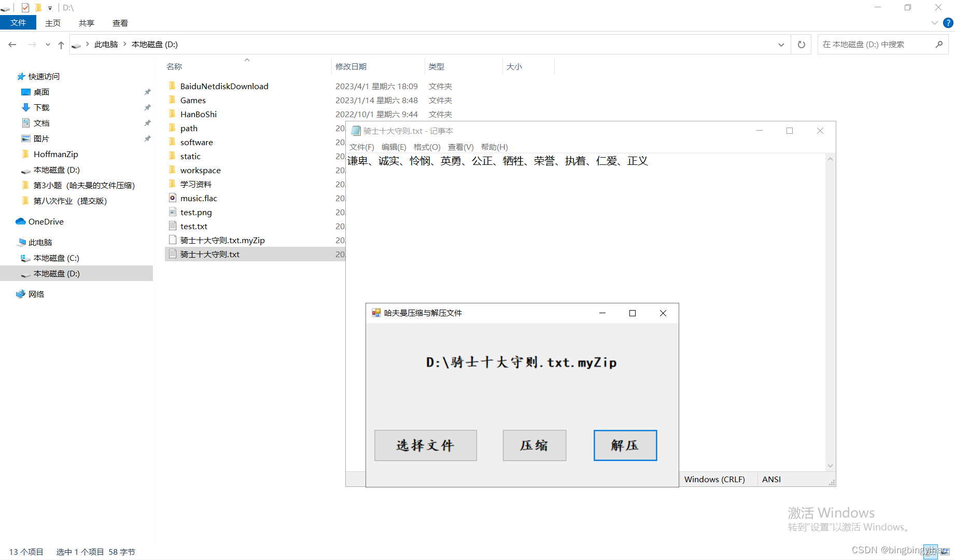
Task: Click the 解压 button
Action: pos(625,445)
